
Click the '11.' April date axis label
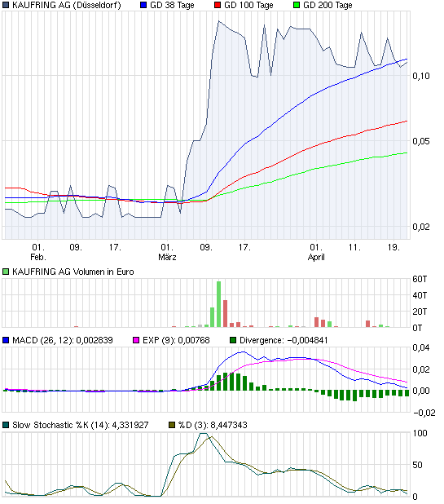click(x=354, y=247)
